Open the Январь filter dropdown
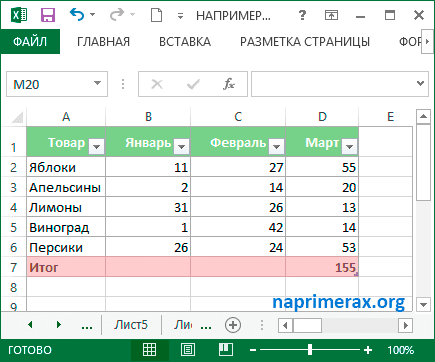 pyautogui.click(x=182, y=146)
